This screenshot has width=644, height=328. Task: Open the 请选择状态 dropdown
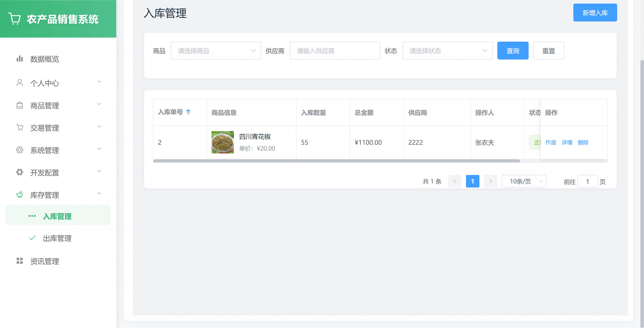pos(447,51)
